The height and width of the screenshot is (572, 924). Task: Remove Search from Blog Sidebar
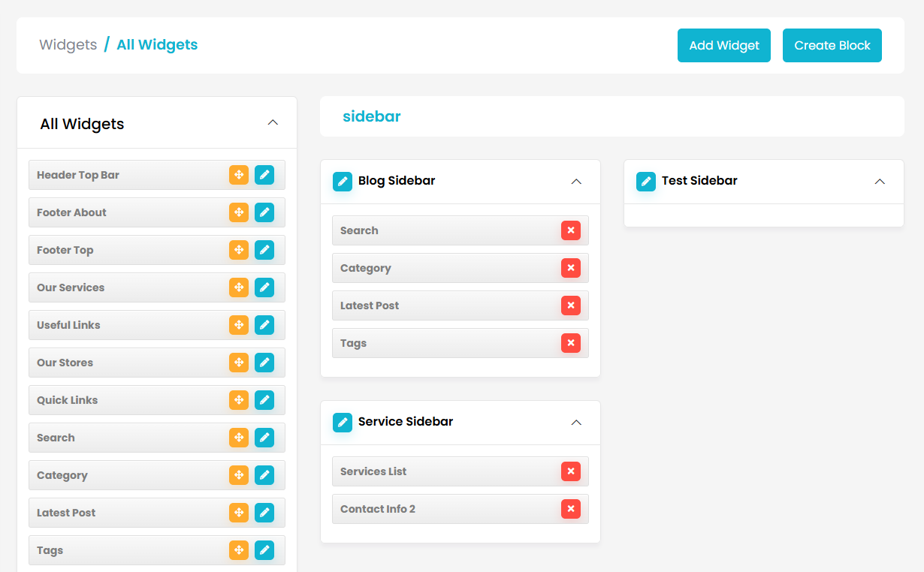[x=571, y=230]
